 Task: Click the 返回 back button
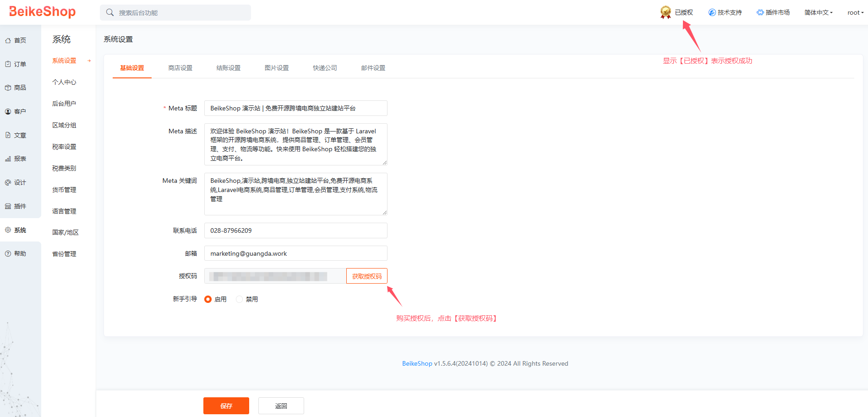(281, 406)
